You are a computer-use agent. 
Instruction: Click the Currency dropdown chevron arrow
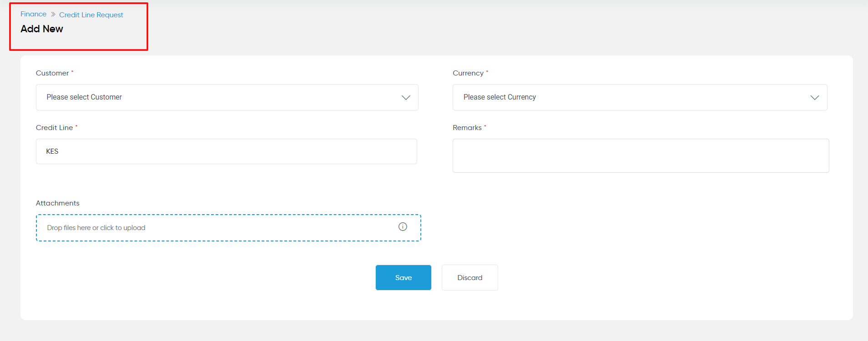click(x=815, y=97)
